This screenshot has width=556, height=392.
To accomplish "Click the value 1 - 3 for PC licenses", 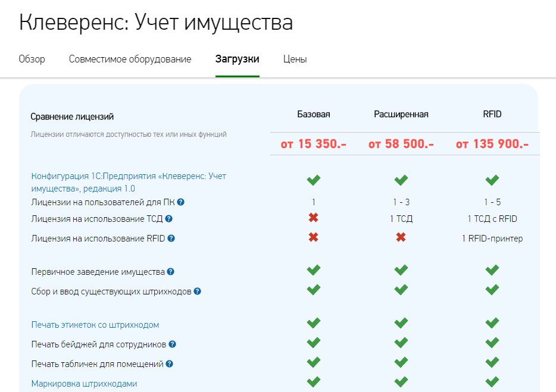I will click(x=401, y=202).
